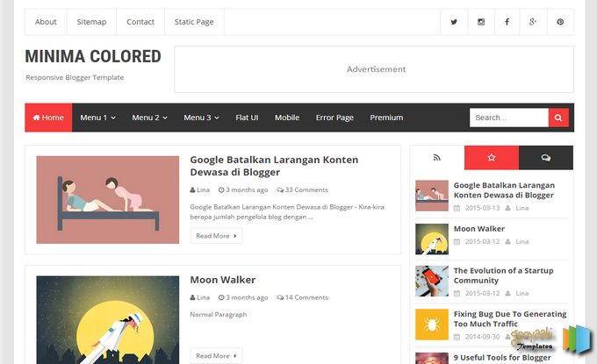Expand the Menu 2 dropdown
Image resolution: width=597 pixels, height=364 pixels.
(x=149, y=118)
